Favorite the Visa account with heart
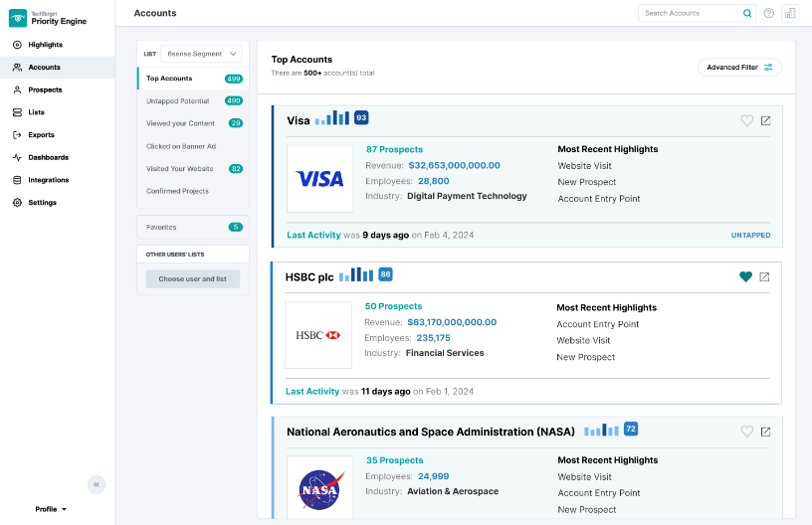The image size is (812, 525). 746,120
